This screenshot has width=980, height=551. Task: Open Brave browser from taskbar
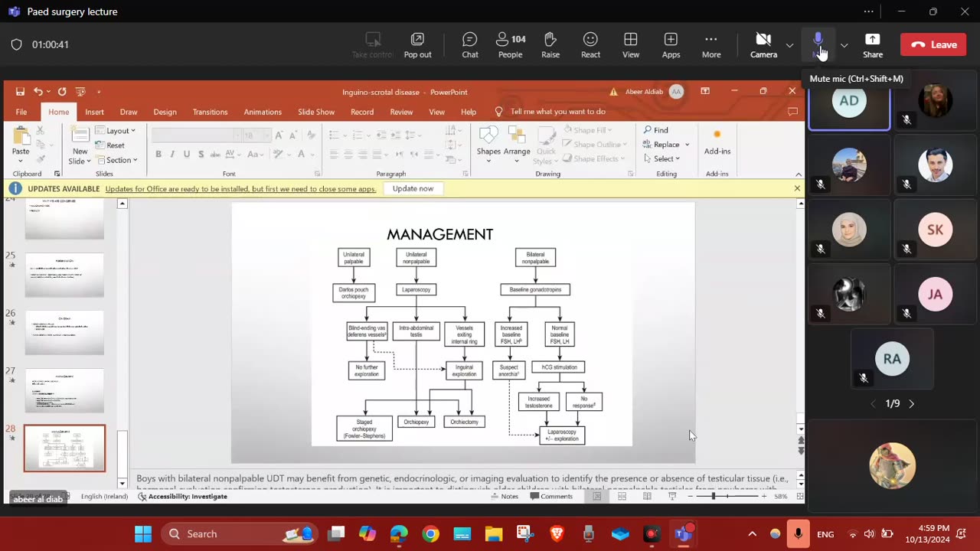click(x=557, y=534)
